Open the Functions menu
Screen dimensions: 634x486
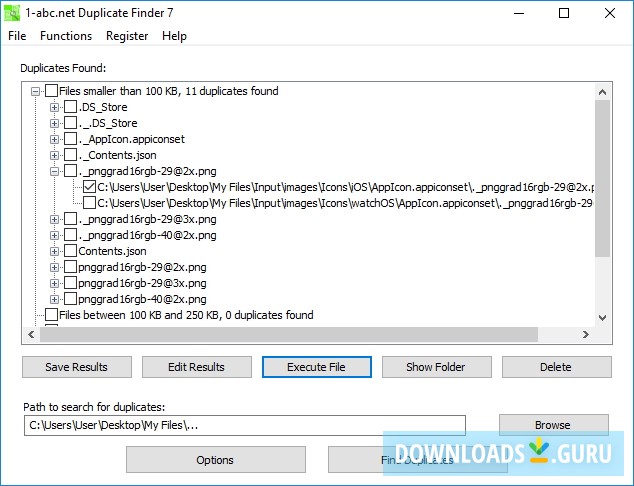(66, 36)
